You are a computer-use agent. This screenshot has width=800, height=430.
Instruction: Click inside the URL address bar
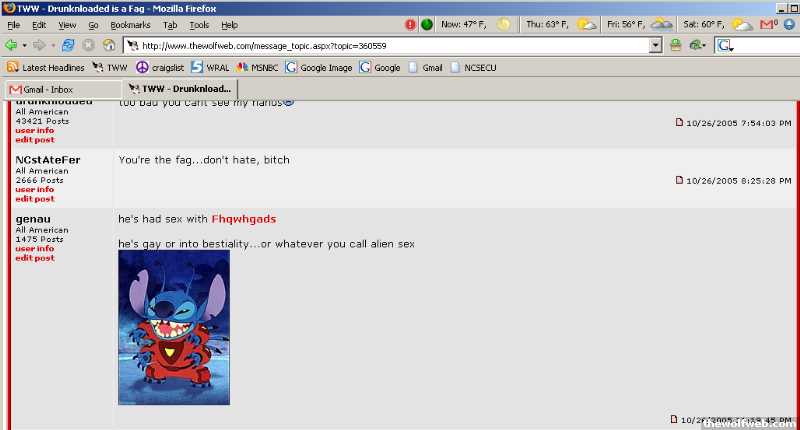click(x=388, y=46)
